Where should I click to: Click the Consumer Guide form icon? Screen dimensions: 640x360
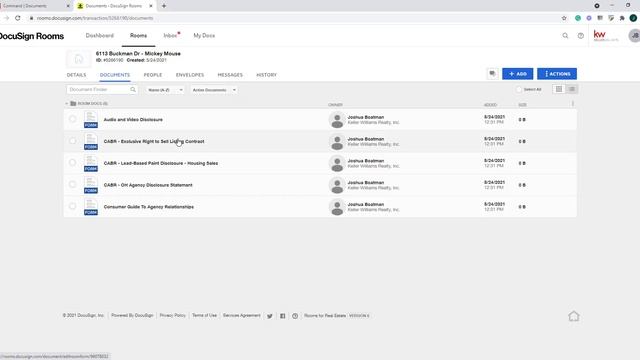click(91, 207)
